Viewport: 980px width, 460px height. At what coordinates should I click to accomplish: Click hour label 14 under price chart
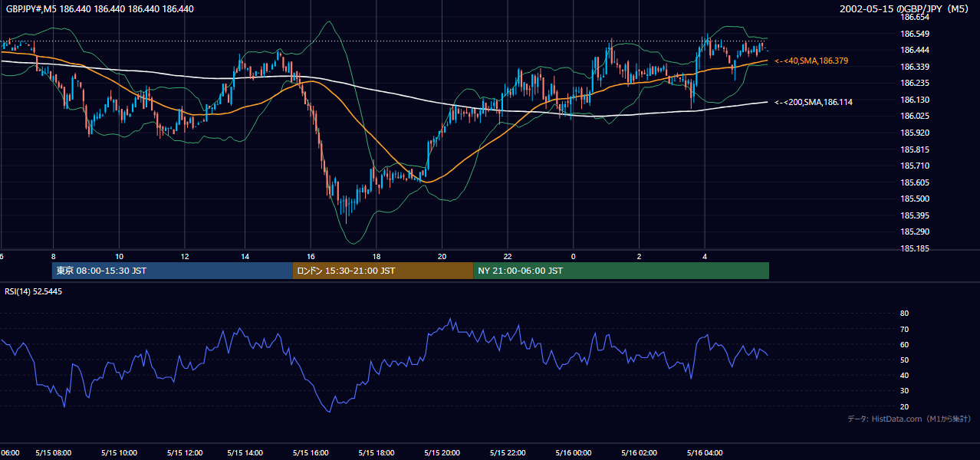[245, 256]
